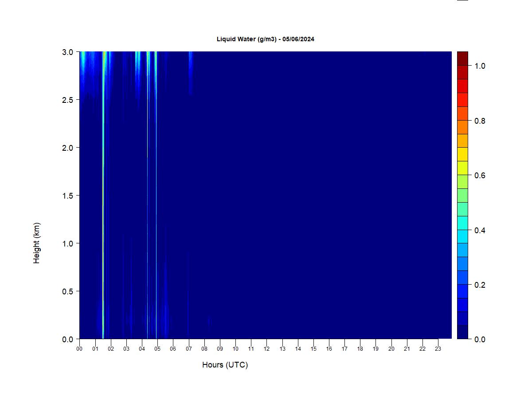The image size is (532, 399).
Task: Select hour '00' on the x-axis
Action: [79, 349]
